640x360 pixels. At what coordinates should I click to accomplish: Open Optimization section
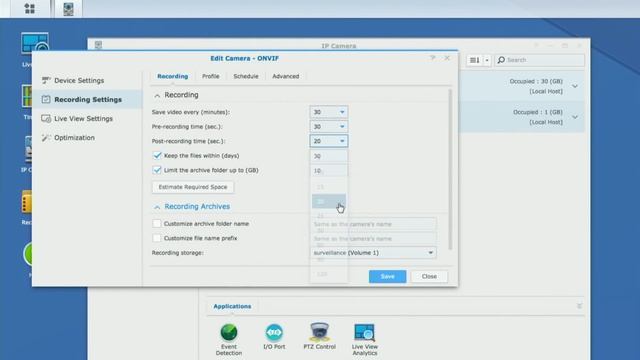(87, 138)
